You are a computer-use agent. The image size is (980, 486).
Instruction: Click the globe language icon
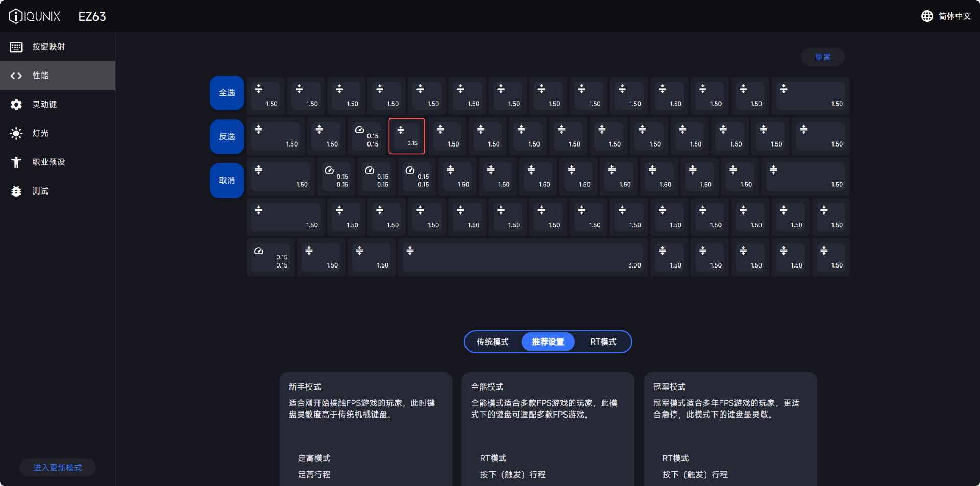pyautogui.click(x=927, y=16)
